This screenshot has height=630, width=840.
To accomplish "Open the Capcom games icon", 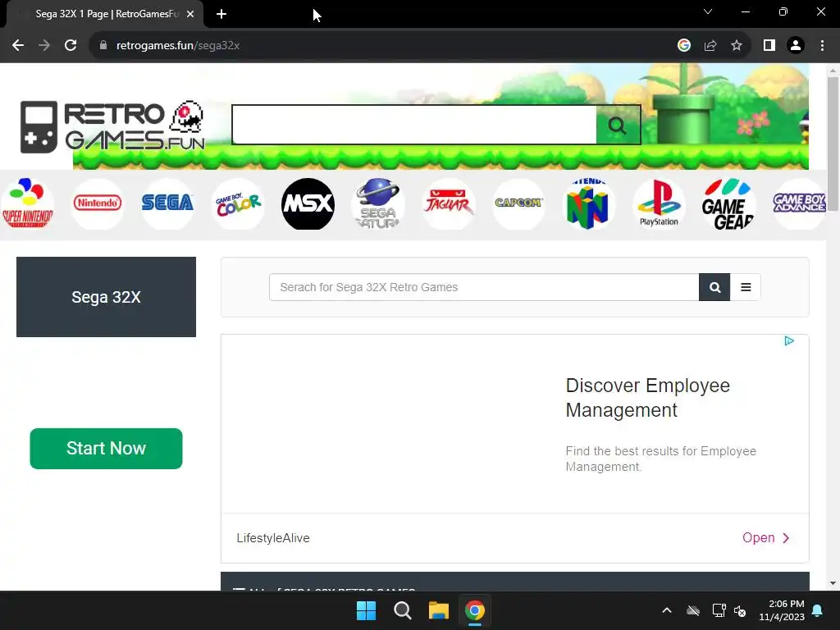I will tap(518, 204).
